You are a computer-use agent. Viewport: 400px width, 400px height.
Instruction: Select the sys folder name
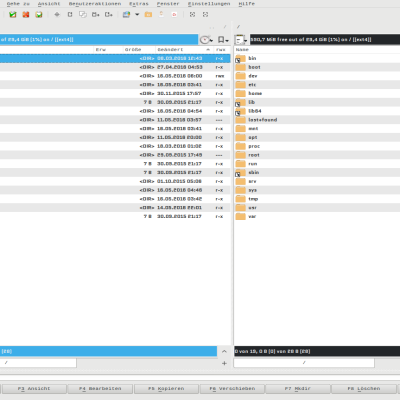click(252, 190)
